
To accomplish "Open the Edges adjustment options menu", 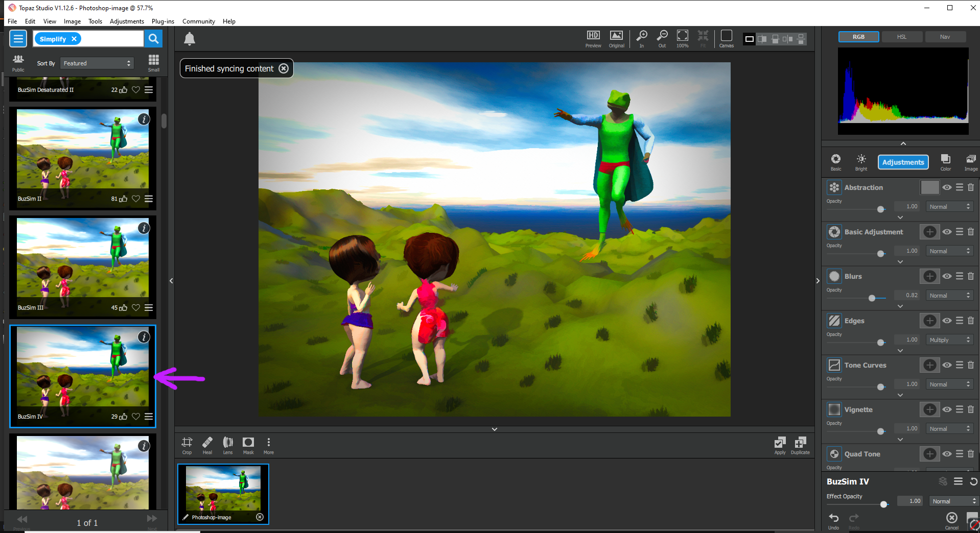I will [x=960, y=321].
